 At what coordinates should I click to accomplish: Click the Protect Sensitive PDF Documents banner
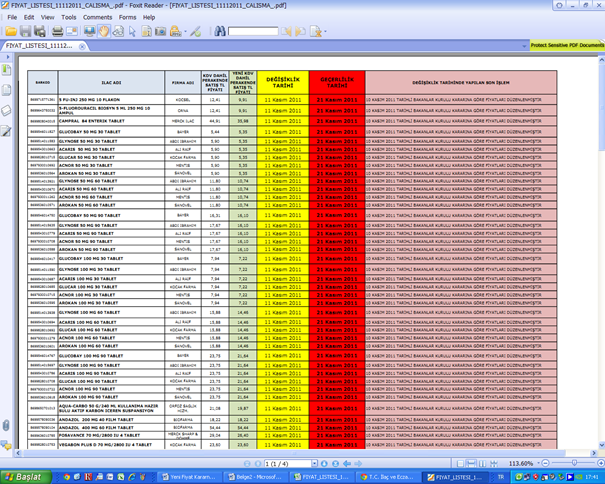(566, 46)
